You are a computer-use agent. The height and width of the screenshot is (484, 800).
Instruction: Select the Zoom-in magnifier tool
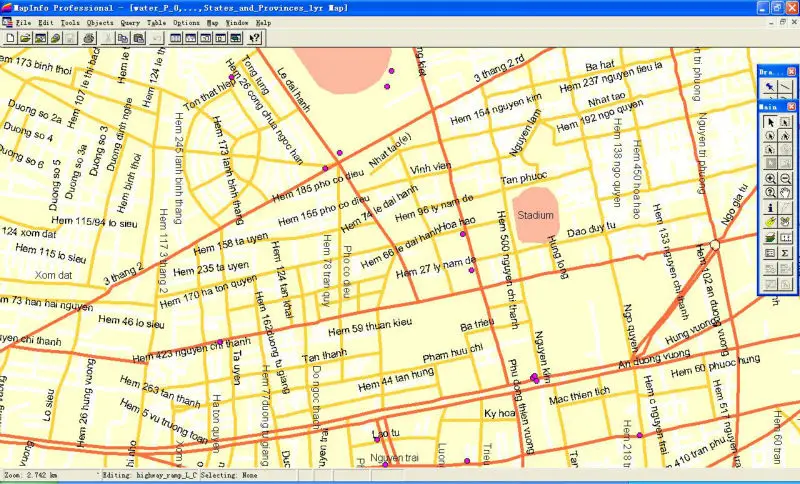click(770, 179)
